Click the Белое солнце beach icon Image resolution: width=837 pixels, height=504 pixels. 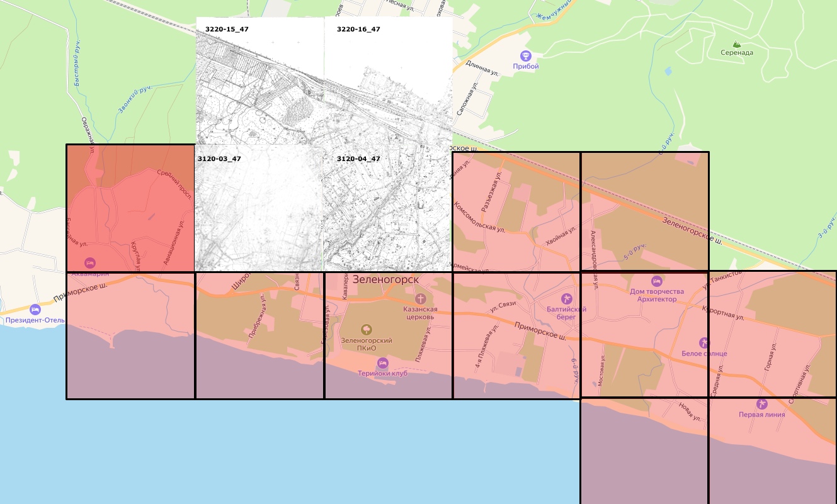704,343
